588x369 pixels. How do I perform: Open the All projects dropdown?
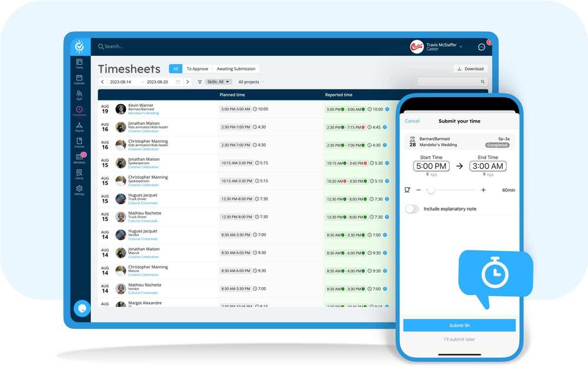(251, 82)
